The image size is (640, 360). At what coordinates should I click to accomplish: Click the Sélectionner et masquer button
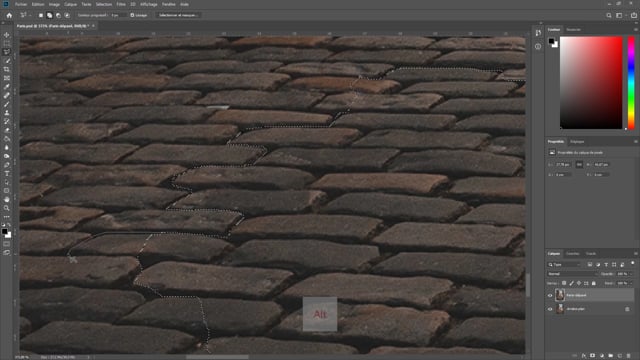177,15
